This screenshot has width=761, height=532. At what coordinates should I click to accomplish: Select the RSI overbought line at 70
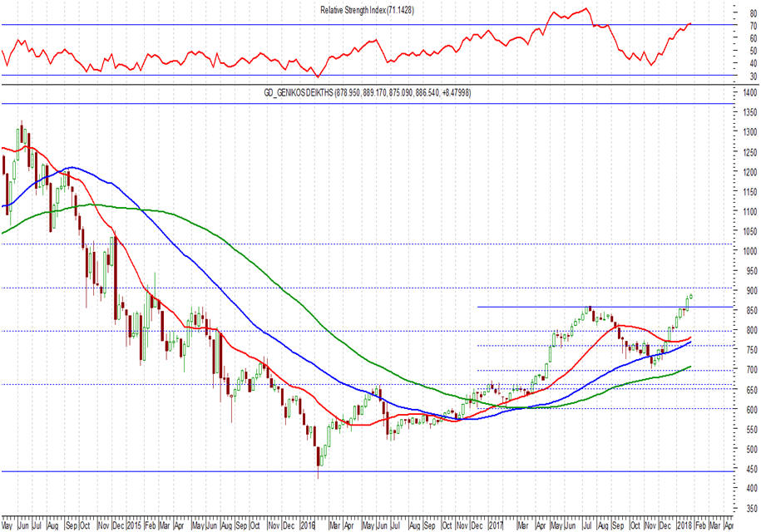368,25
